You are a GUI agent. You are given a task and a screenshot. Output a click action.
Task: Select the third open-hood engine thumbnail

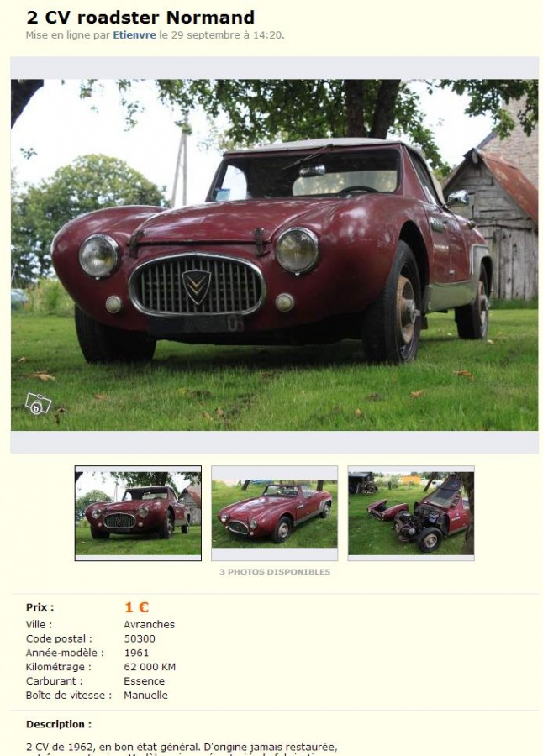tap(411, 513)
